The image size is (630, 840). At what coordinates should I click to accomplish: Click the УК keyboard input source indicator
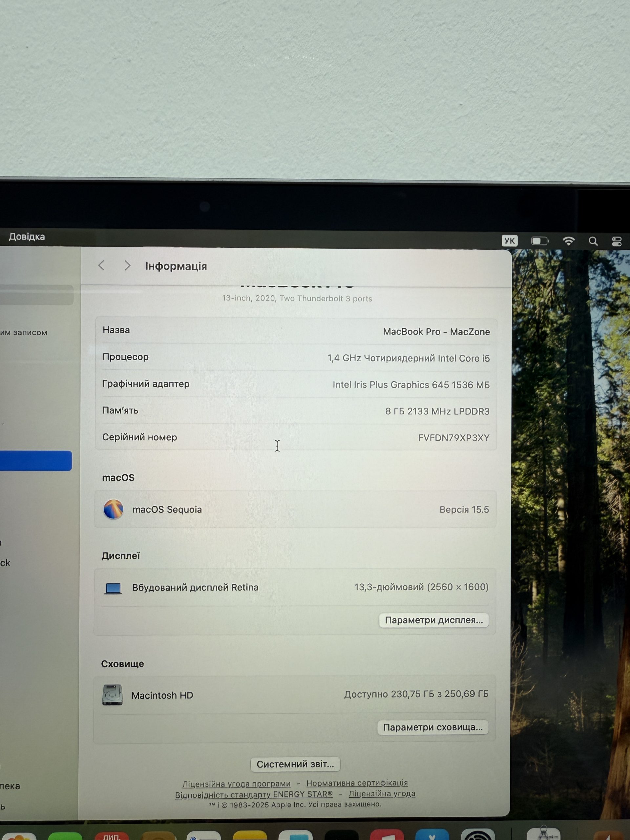[x=509, y=241]
